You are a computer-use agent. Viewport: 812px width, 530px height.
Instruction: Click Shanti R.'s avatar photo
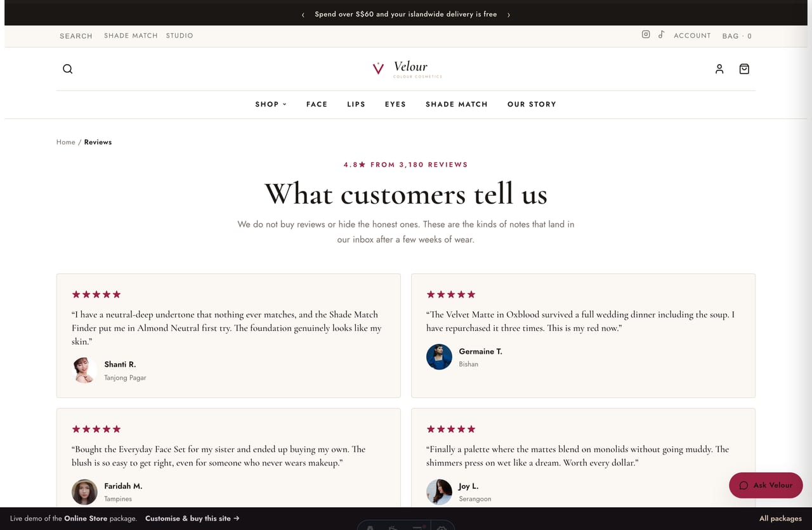coord(84,370)
